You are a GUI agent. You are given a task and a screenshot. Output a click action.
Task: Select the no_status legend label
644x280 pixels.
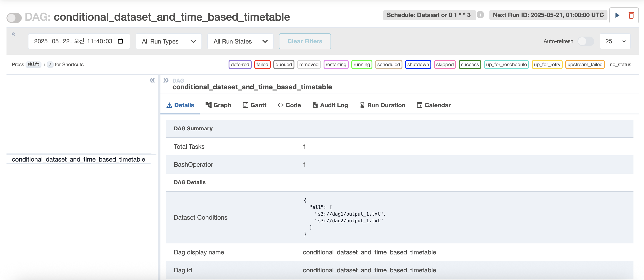620,65
